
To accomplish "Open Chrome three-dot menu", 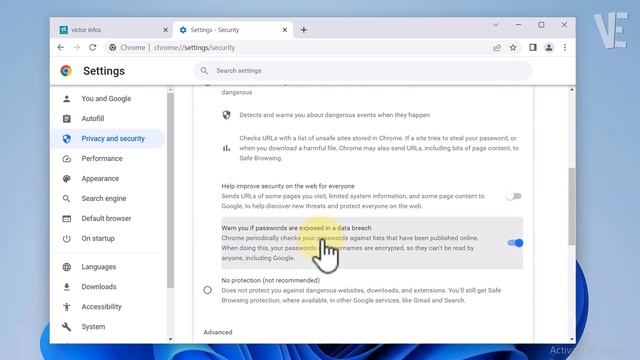I will [565, 47].
